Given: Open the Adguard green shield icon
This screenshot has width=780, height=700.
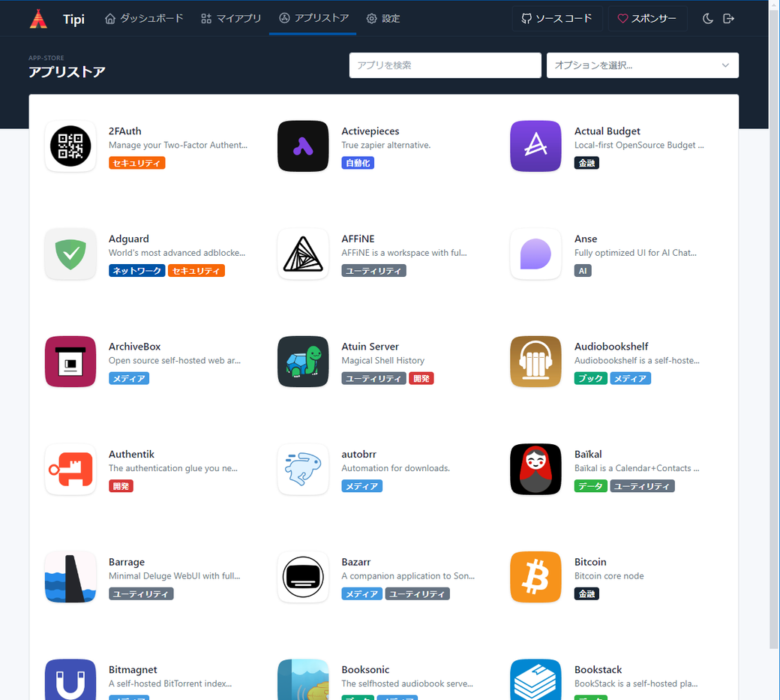Looking at the screenshot, I should (x=70, y=254).
